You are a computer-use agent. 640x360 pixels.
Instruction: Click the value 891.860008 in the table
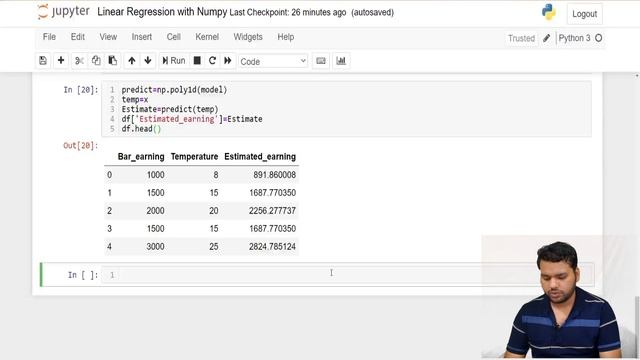pos(274,175)
